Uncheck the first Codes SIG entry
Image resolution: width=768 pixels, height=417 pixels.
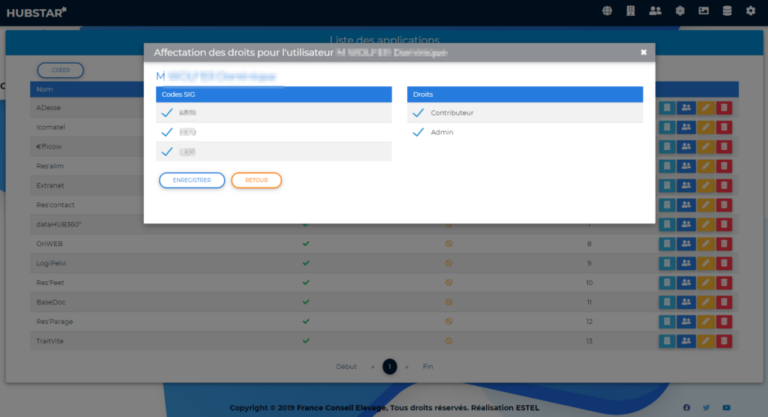167,113
